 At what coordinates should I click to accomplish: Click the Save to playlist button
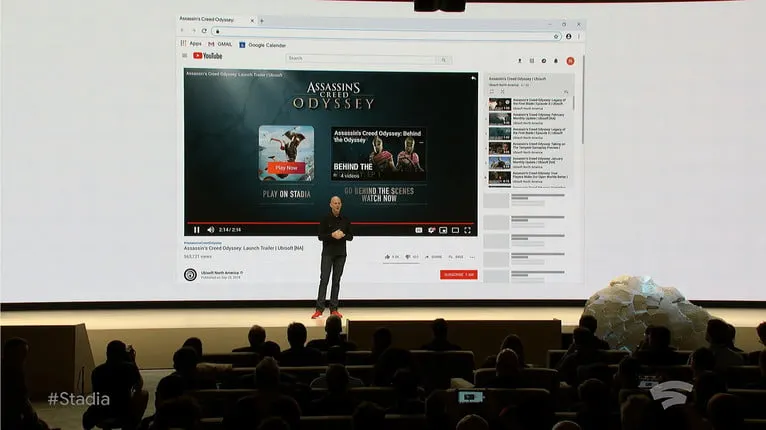pos(456,257)
